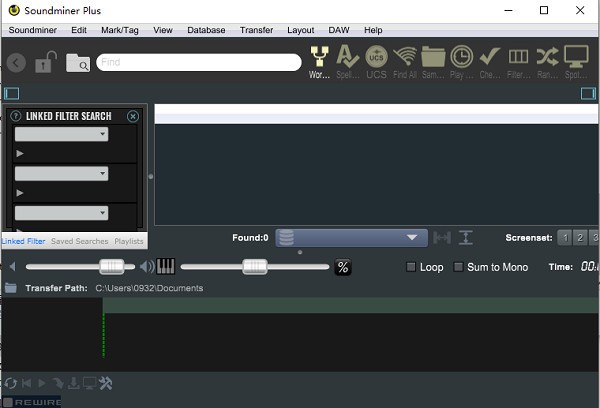Screen dimensions: 600x408
Task: Click the UCS toolbar icon
Action: [x=376, y=58]
